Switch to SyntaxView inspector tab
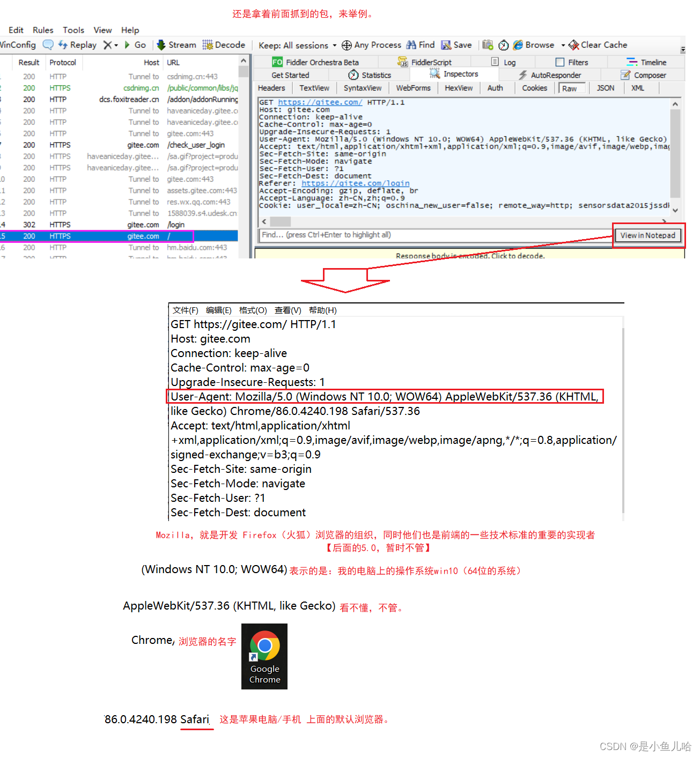This screenshot has width=700, height=757. (363, 88)
